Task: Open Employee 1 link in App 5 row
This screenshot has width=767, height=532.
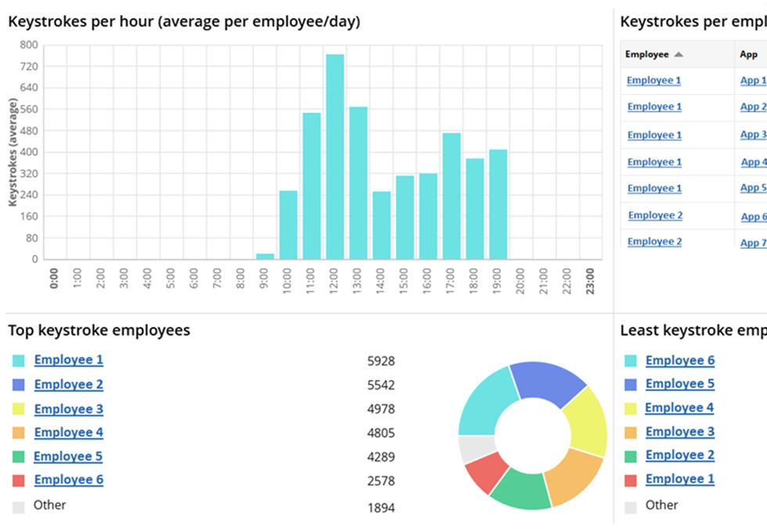Action: pyautogui.click(x=654, y=189)
